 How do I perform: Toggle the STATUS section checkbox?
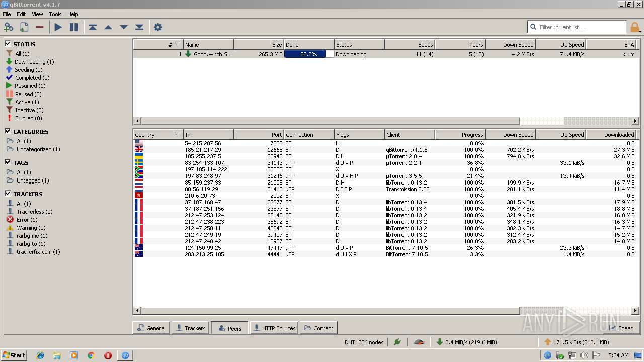pos(8,44)
